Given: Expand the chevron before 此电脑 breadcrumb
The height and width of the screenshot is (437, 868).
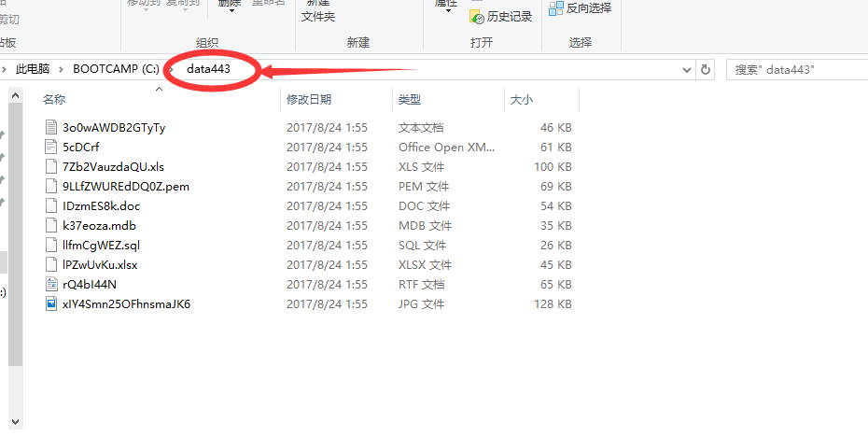Looking at the screenshot, I should [5, 69].
